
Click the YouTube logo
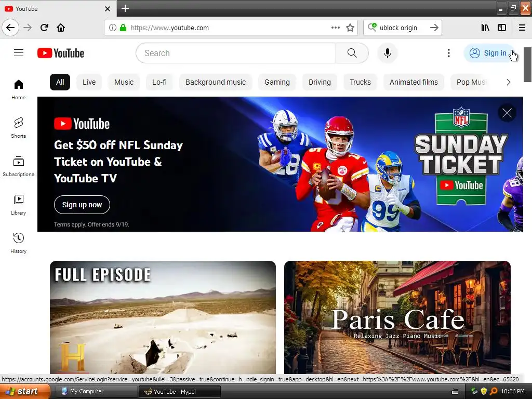click(x=61, y=53)
